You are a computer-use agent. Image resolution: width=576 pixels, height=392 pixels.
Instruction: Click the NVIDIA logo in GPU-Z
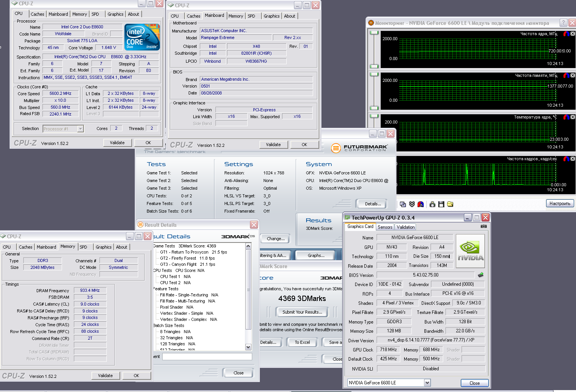click(470, 251)
